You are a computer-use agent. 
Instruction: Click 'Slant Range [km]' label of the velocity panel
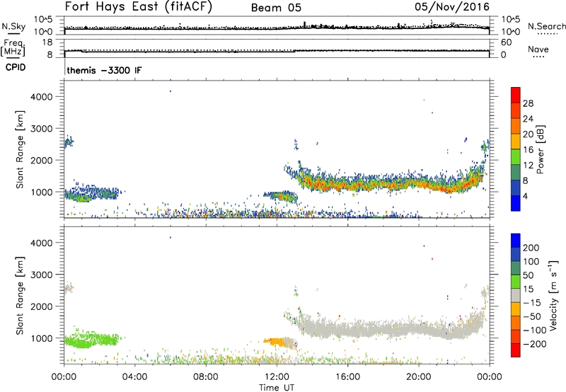(20, 296)
